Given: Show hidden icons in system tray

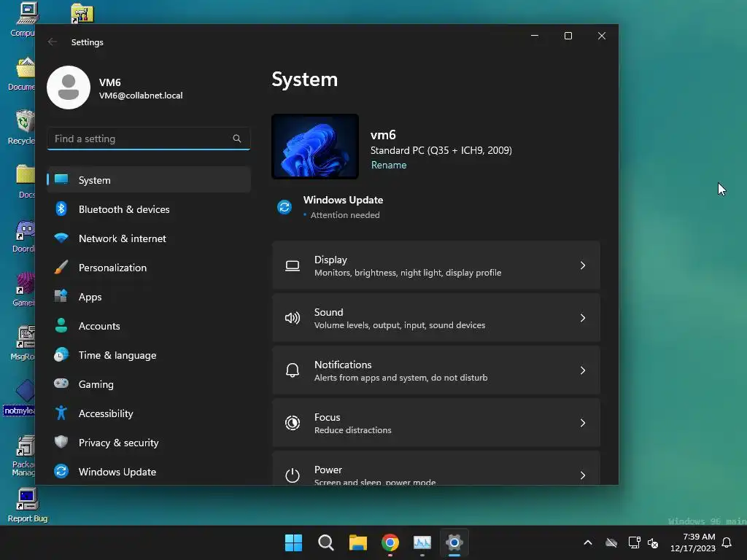Looking at the screenshot, I should (x=588, y=542).
